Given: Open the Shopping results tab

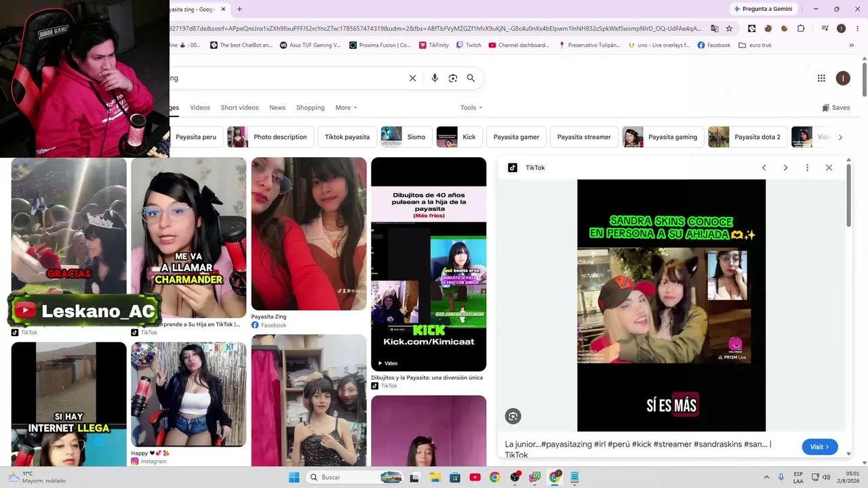Looking at the screenshot, I should point(311,108).
